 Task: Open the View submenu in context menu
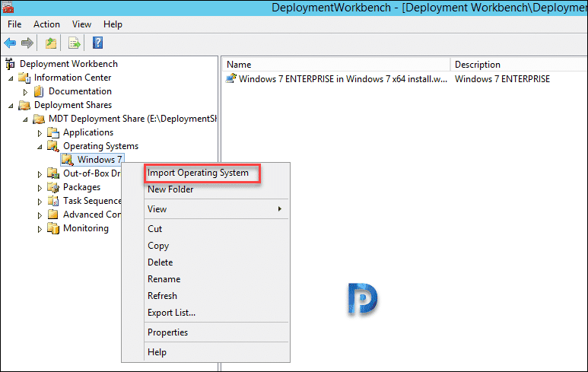[216, 209]
